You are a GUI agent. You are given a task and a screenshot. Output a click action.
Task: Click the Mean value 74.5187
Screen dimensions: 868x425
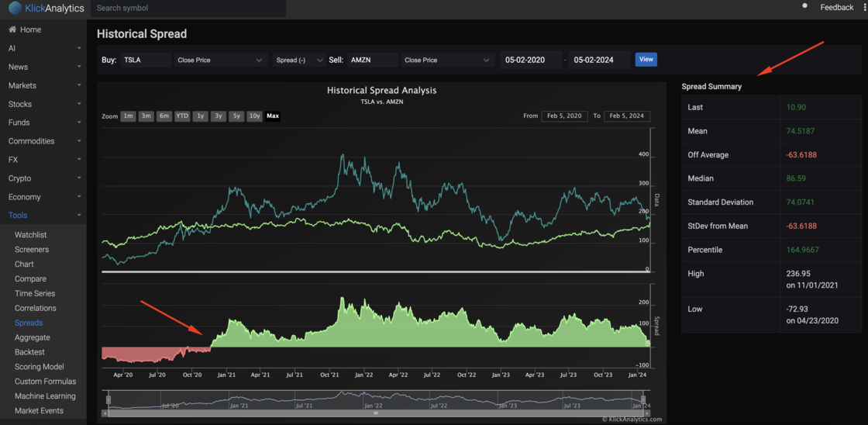click(801, 131)
